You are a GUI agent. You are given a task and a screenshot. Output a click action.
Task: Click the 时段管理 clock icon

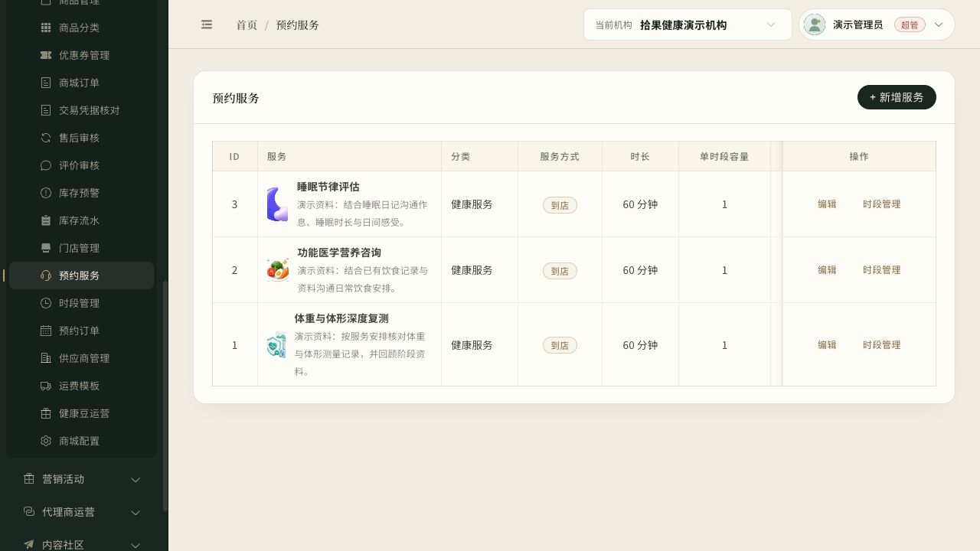(46, 303)
